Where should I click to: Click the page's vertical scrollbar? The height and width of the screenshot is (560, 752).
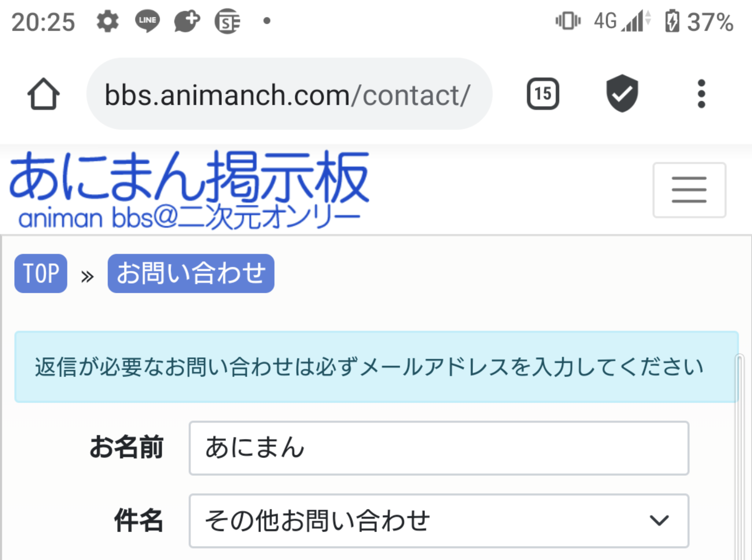point(740,457)
